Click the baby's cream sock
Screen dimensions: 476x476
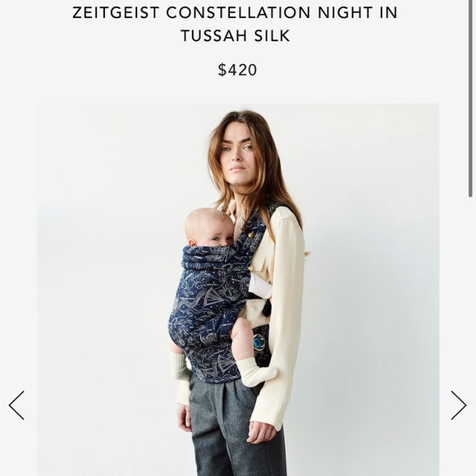(x=256, y=372)
